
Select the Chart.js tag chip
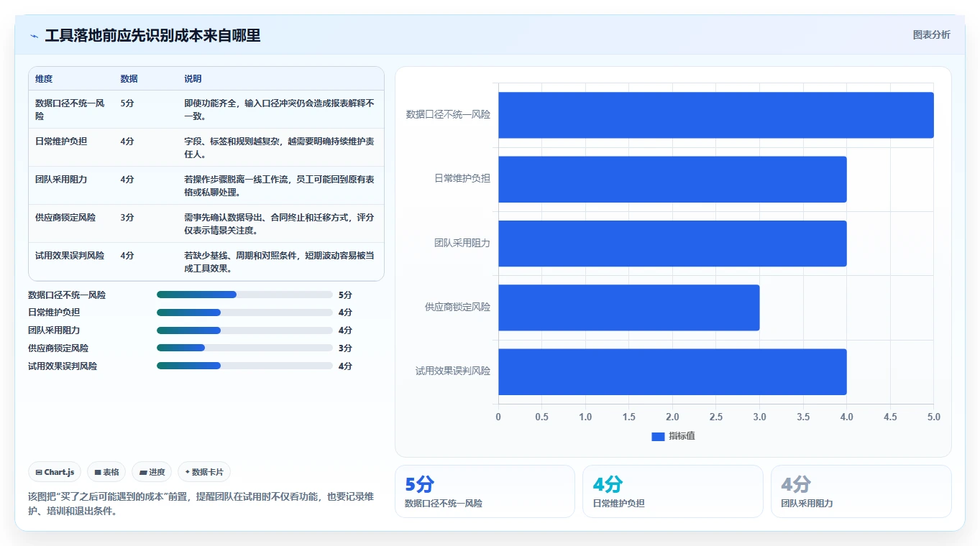pos(55,472)
